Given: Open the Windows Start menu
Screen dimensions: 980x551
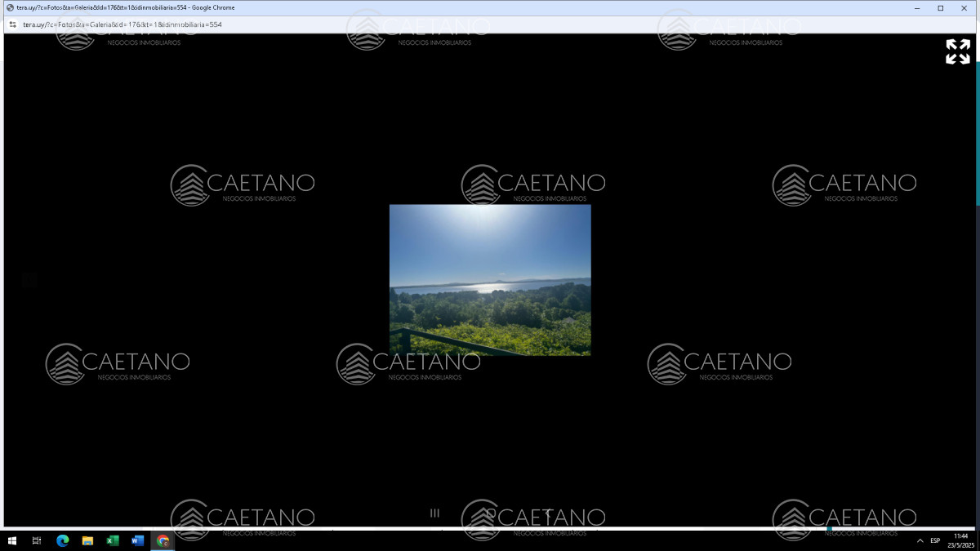Looking at the screenshot, I should point(12,540).
